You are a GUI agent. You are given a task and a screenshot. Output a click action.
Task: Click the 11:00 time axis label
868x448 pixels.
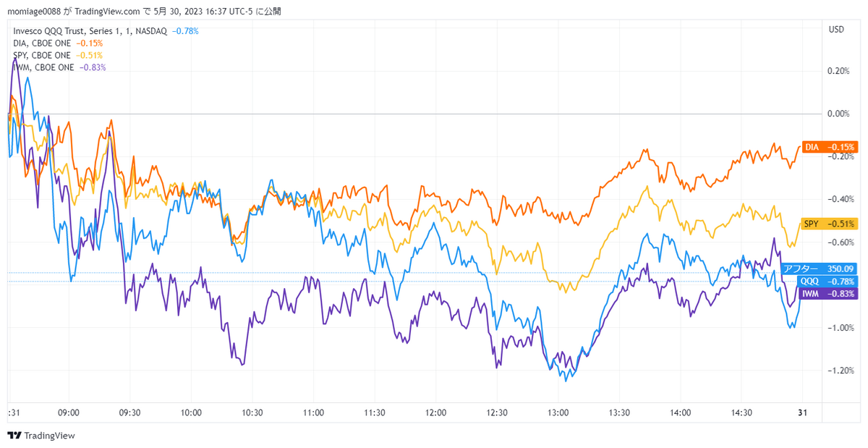click(313, 413)
